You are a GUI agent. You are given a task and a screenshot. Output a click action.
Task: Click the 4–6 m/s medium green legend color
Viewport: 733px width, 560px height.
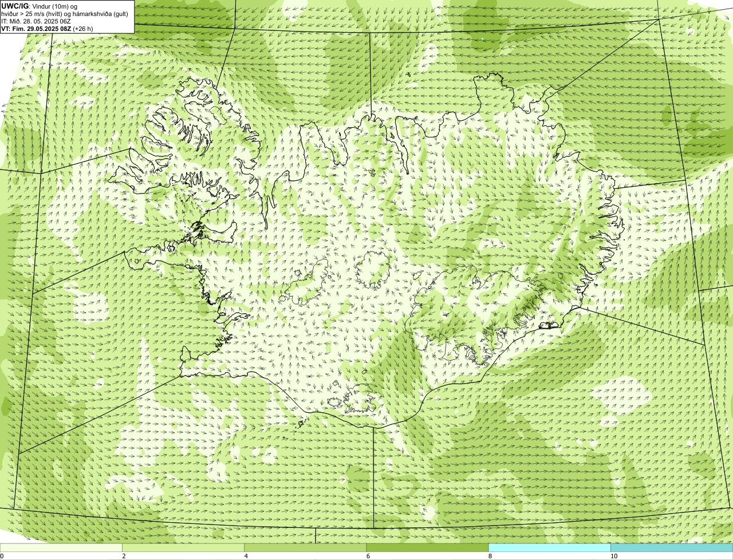[305, 547]
